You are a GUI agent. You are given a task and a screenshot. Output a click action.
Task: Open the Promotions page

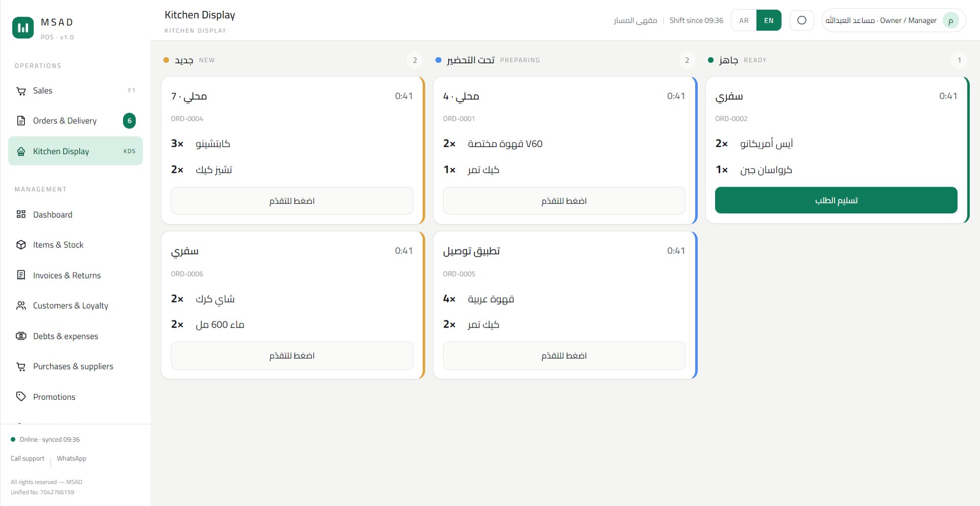(x=76, y=396)
